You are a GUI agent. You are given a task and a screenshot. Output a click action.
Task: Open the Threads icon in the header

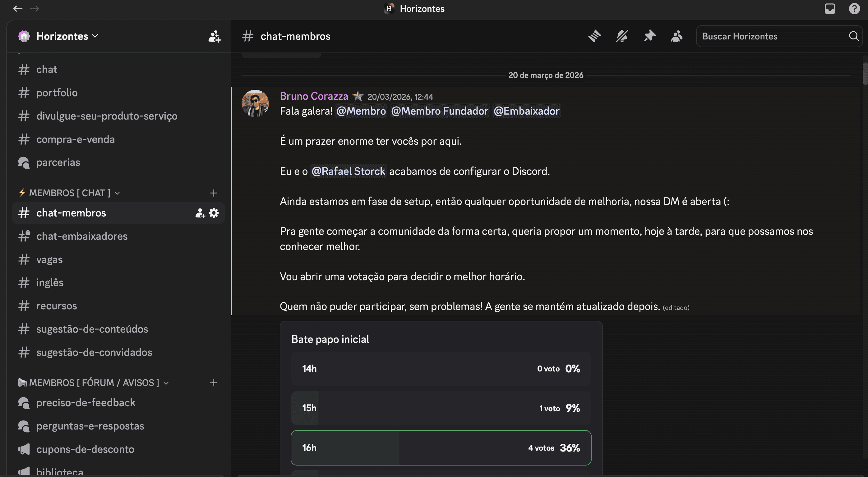tap(594, 36)
